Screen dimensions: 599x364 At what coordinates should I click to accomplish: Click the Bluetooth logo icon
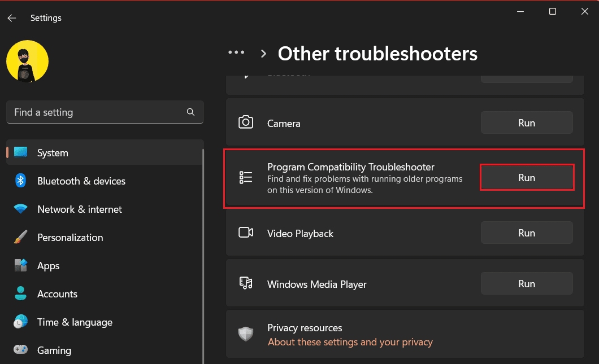pos(21,181)
